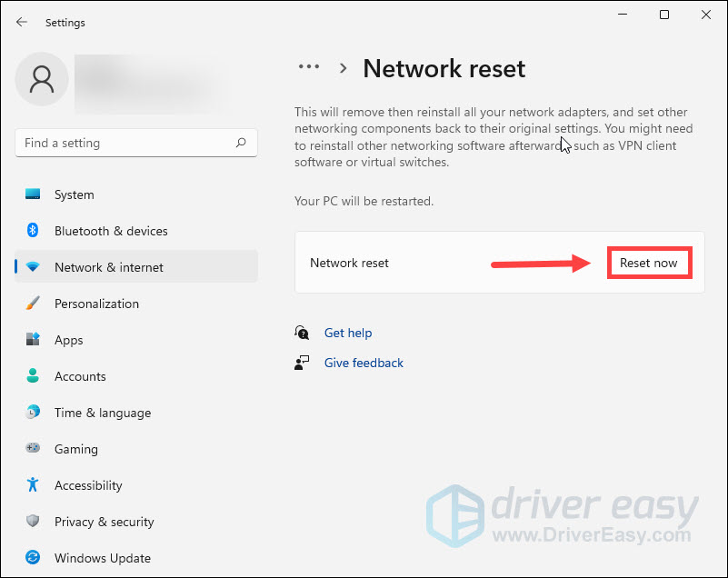The width and height of the screenshot is (728, 578).
Task: Go back using the back arrow
Action: 22,22
